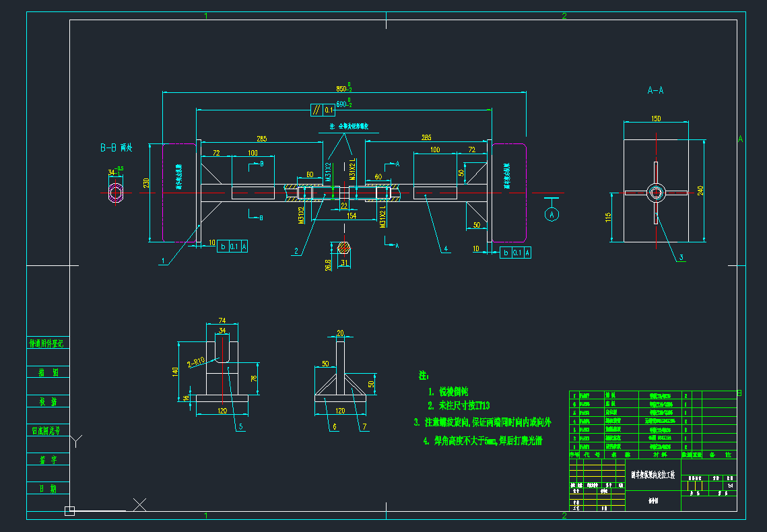Click the X marker near the bottom border
Image resolution: width=767 pixels, height=532 pixels.
[x=140, y=504]
